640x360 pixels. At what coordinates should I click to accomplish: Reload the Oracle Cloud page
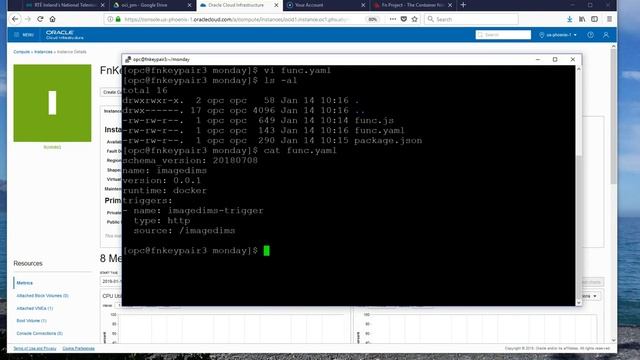[x=40, y=19]
